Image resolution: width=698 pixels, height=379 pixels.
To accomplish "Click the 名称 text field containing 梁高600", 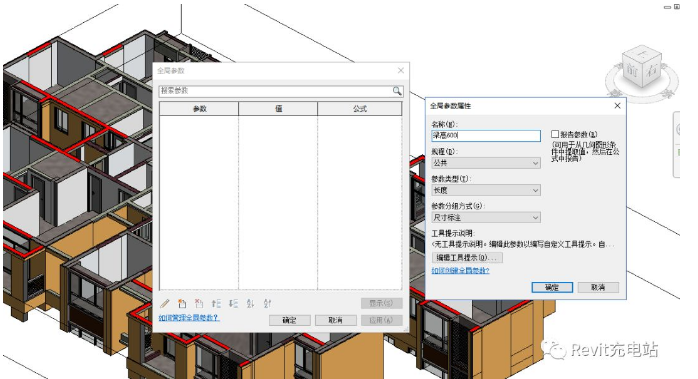I will [x=486, y=135].
